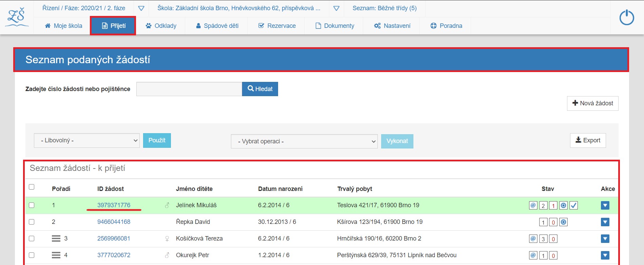644x265 pixels.
Task: Click the red '0' status box in Košíčková Tereza row
Action: coord(553,239)
